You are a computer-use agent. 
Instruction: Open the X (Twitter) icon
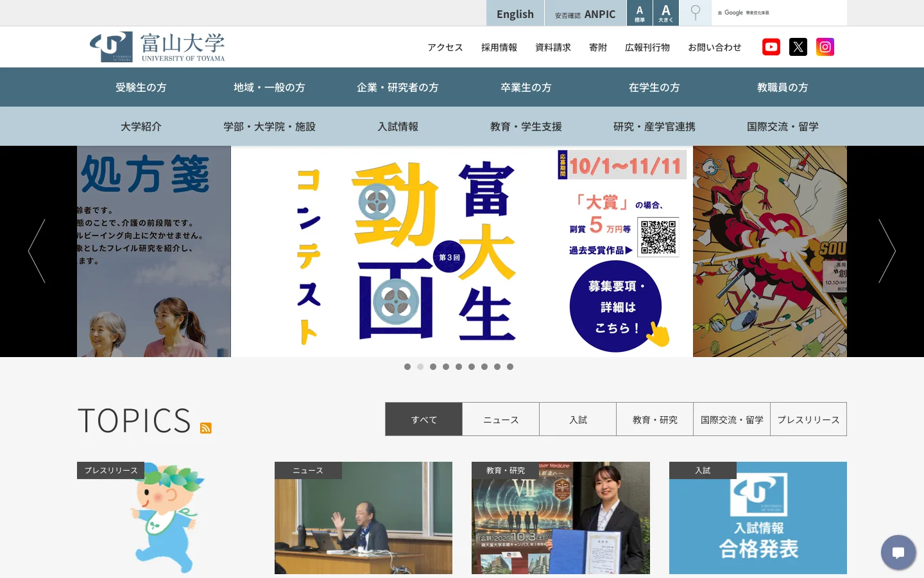(798, 47)
